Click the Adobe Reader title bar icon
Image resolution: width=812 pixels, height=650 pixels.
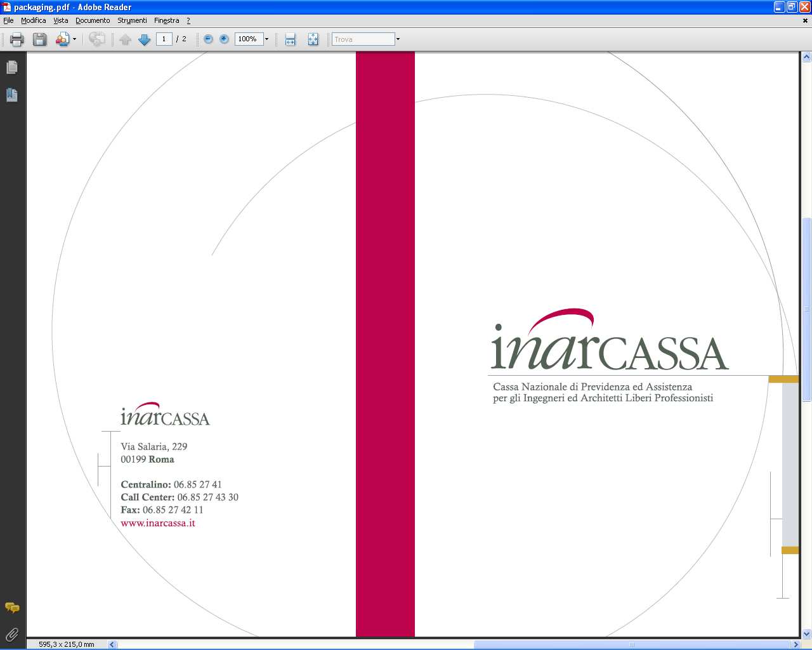(x=7, y=7)
